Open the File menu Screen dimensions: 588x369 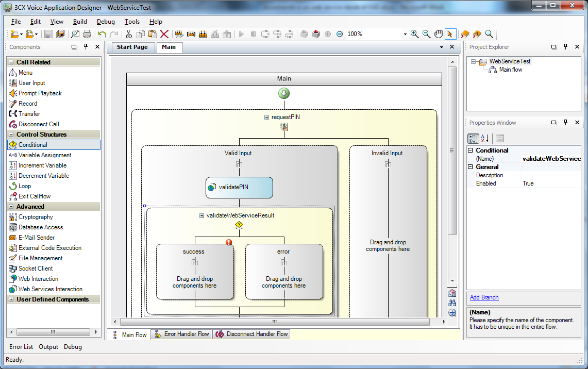(16, 22)
